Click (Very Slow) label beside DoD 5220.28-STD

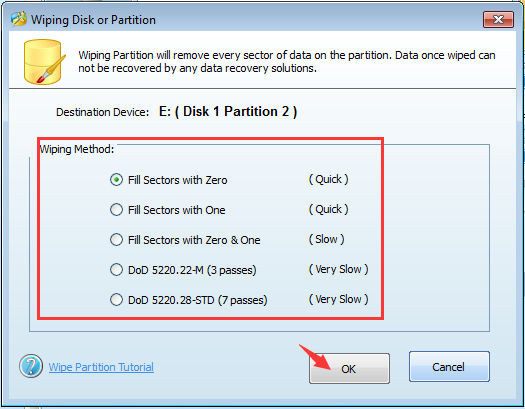click(x=339, y=299)
